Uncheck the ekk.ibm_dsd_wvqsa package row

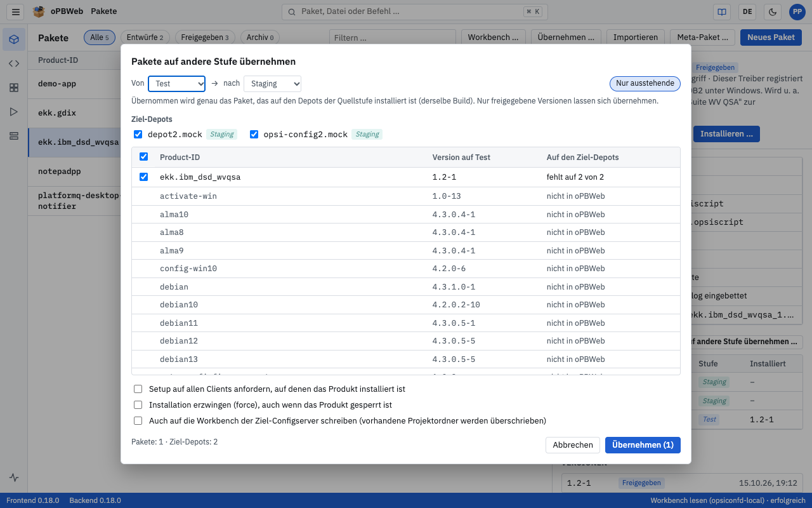(x=143, y=177)
